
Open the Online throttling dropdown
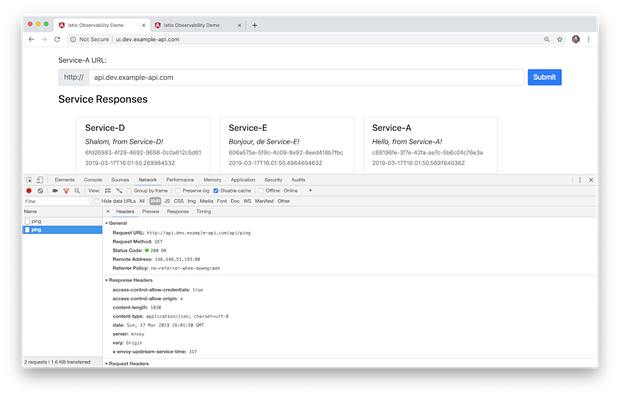tap(297, 191)
